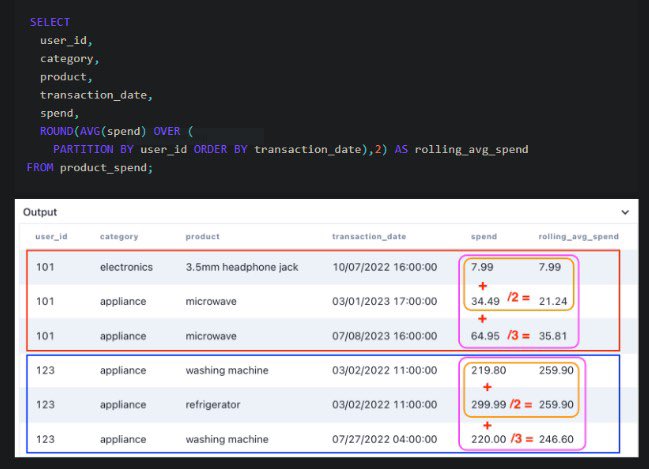649x469 pixels.
Task: Select the 'electronics' category cell
Action: point(126,267)
